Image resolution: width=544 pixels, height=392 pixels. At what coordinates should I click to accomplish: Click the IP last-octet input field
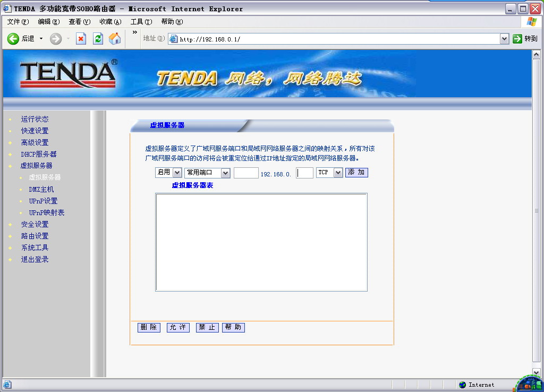point(304,173)
